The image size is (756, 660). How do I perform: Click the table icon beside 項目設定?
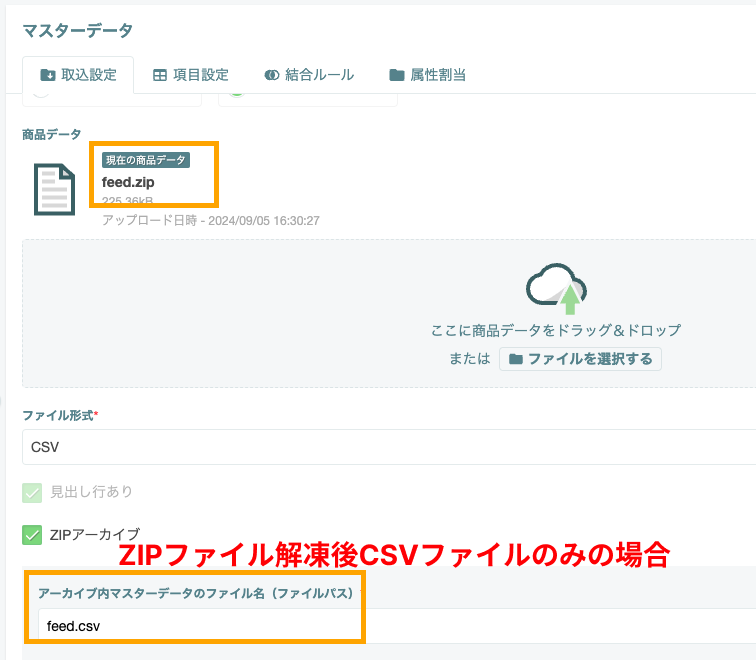click(x=160, y=75)
